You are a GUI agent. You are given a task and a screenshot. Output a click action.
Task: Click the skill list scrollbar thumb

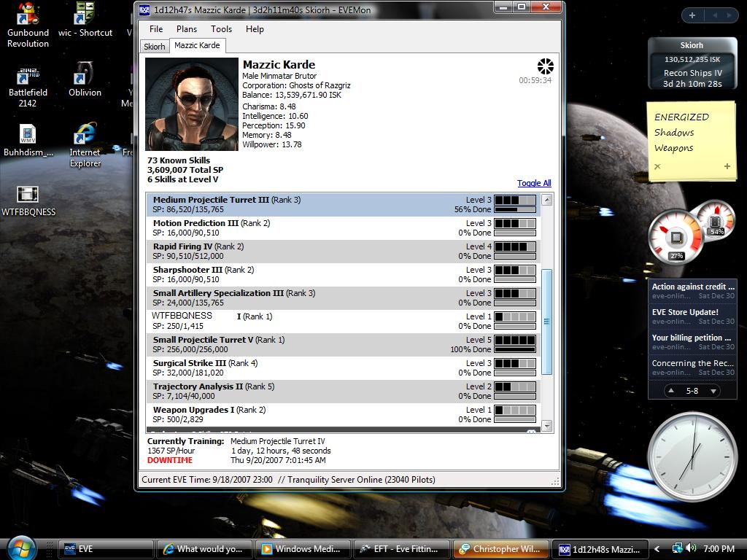547,322
